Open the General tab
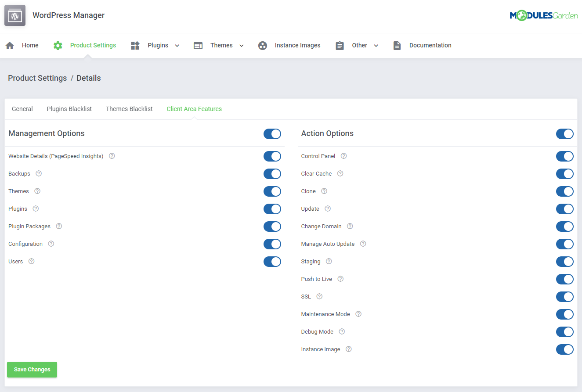This screenshot has width=582, height=392. pos(22,109)
